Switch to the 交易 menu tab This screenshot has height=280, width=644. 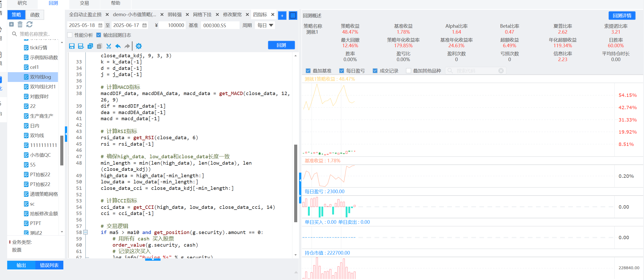[x=84, y=3]
